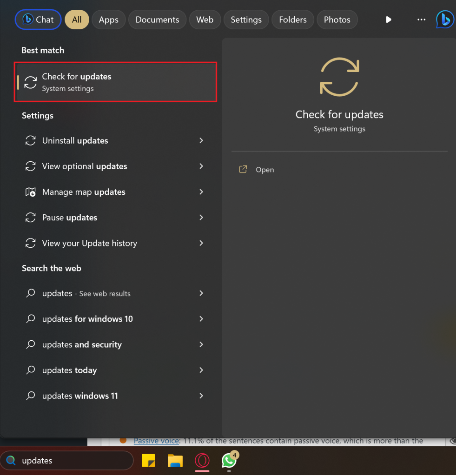Click the Bing icon in top-right corner
This screenshot has width=456, height=476.
445,20
